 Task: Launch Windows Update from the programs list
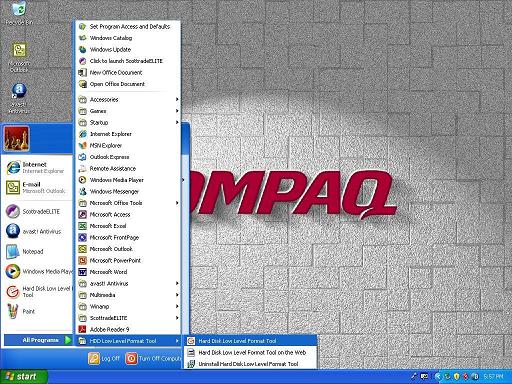(x=128, y=49)
